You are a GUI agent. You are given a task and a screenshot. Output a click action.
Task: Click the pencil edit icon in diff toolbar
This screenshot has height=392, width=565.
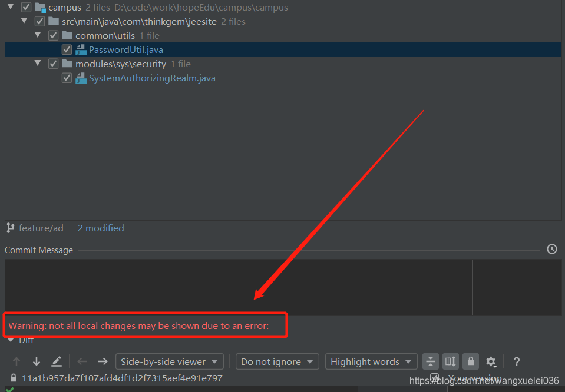(55, 361)
